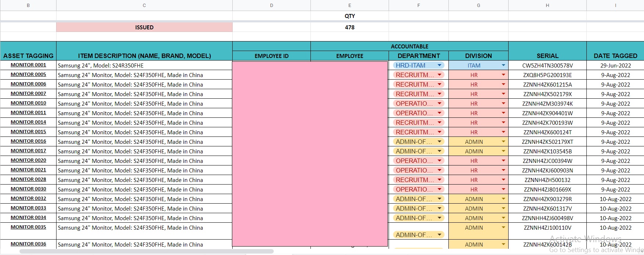Select column C header
The width and height of the screenshot is (644, 255).
[x=144, y=6]
